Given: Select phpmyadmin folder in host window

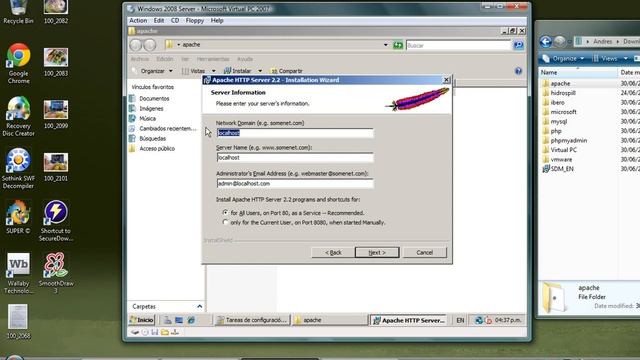Looking at the screenshot, I should tap(569, 140).
